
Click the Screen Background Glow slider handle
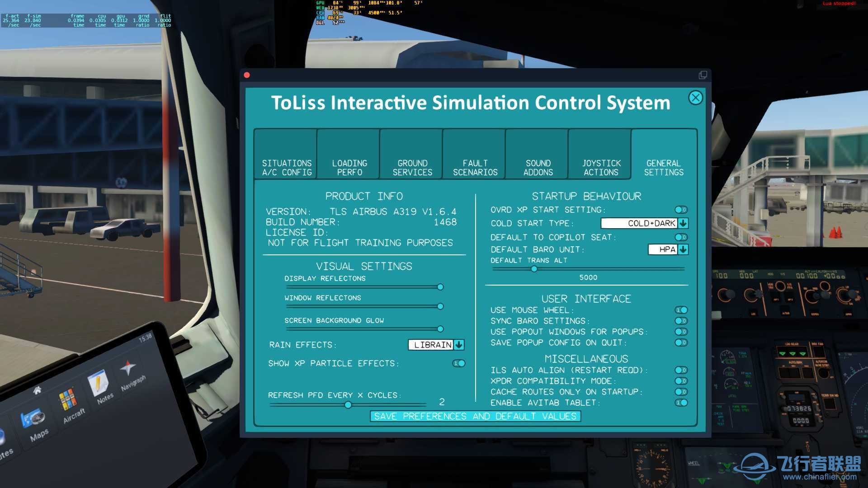440,329
